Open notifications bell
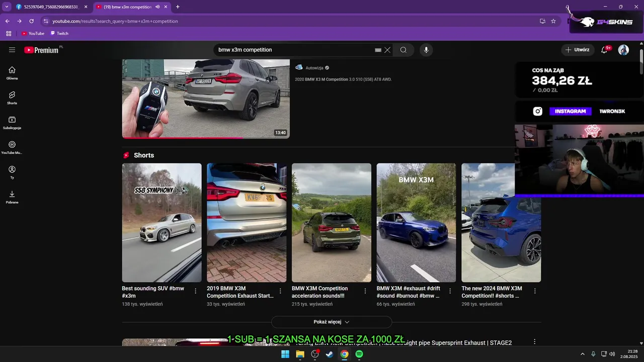644x362 pixels. click(604, 50)
